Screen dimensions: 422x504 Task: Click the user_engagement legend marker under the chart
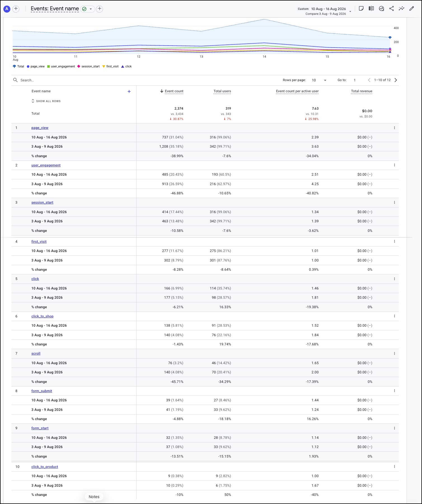[x=48, y=67]
